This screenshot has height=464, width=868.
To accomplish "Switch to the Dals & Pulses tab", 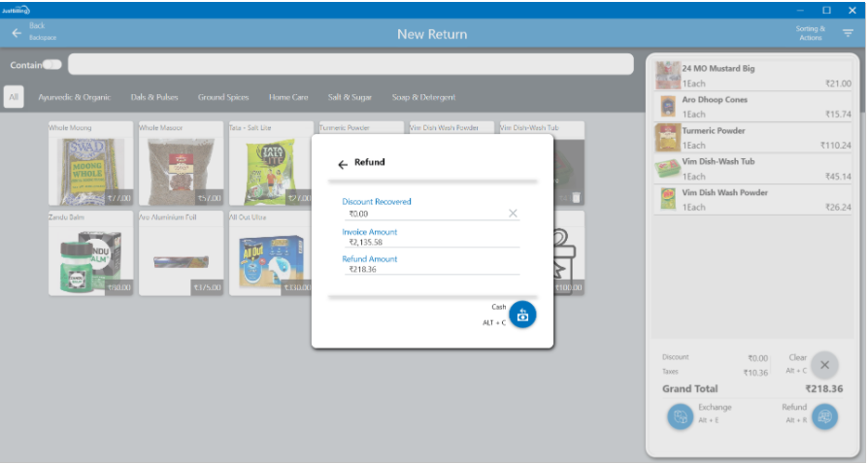I will [x=153, y=97].
